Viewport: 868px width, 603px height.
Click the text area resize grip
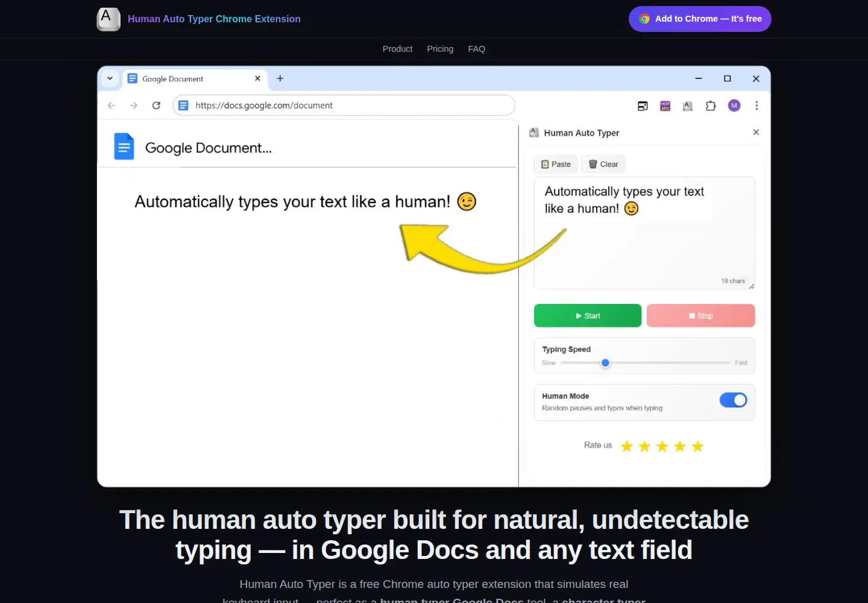751,286
